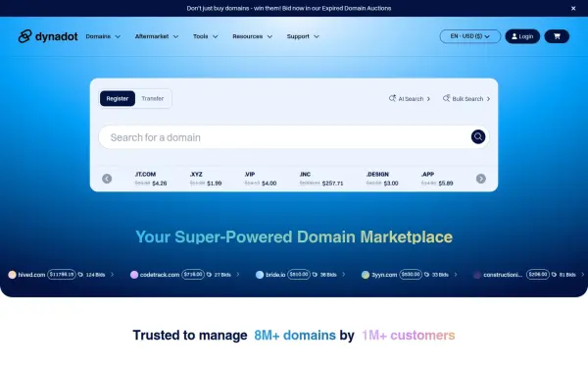Open the EN - USD ($) language selector
Viewport: 588px width, 368px height.
(469, 36)
